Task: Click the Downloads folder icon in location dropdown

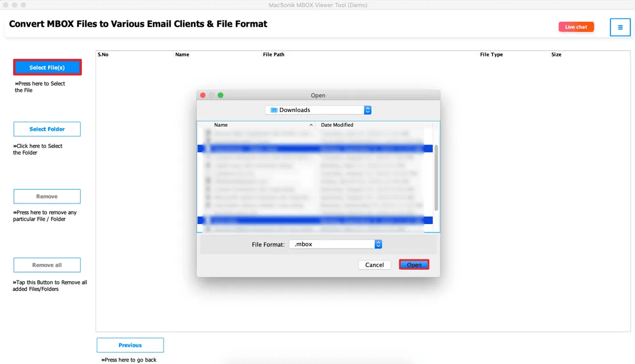Action: click(x=274, y=110)
